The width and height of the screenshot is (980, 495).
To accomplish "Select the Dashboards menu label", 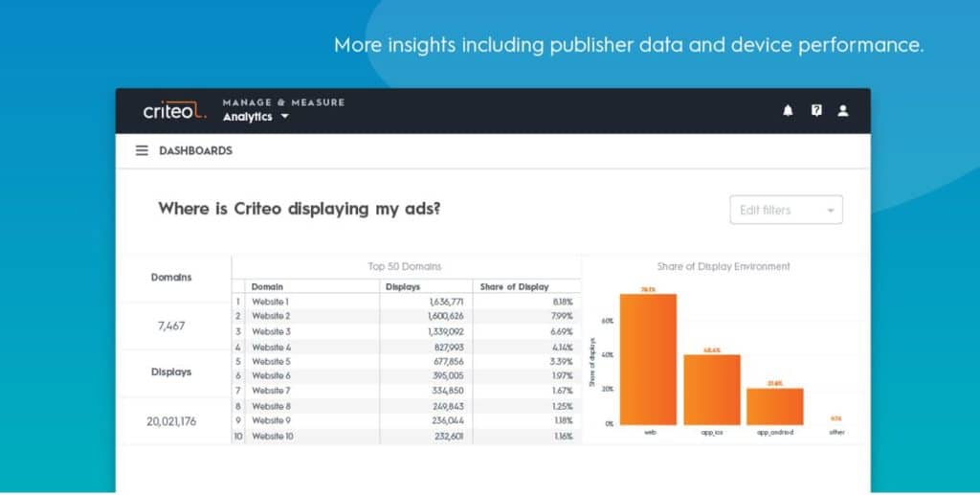I will [195, 150].
